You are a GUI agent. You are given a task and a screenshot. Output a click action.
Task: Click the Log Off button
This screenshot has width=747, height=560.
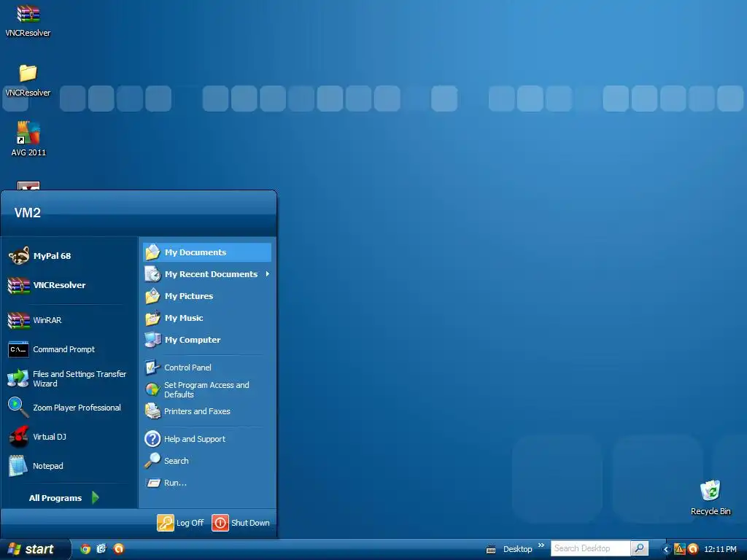(x=181, y=523)
